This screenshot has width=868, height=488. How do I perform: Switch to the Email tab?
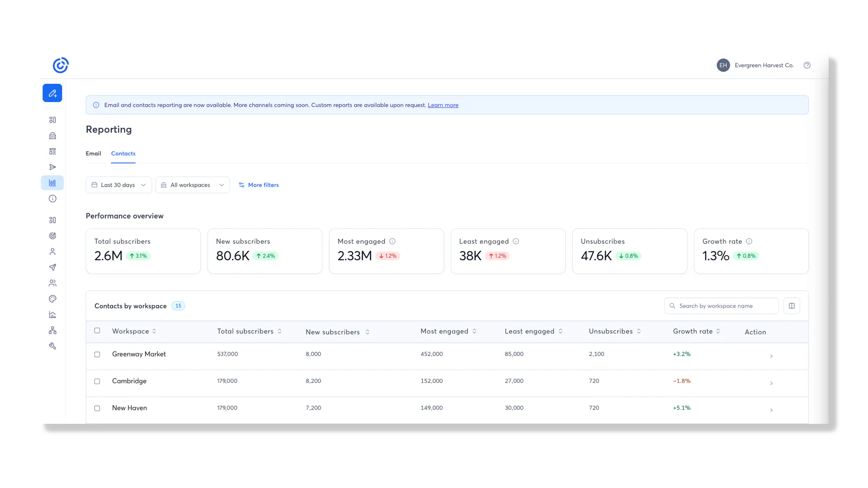point(94,154)
